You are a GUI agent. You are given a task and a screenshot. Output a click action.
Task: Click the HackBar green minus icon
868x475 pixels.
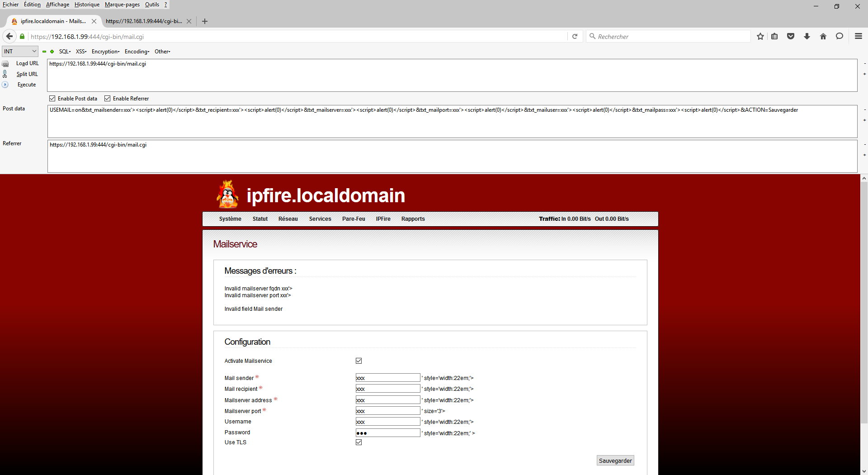tap(44, 52)
